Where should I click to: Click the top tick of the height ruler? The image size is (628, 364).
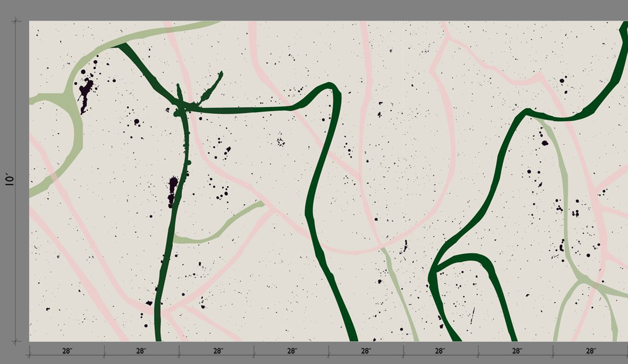pos(16,21)
